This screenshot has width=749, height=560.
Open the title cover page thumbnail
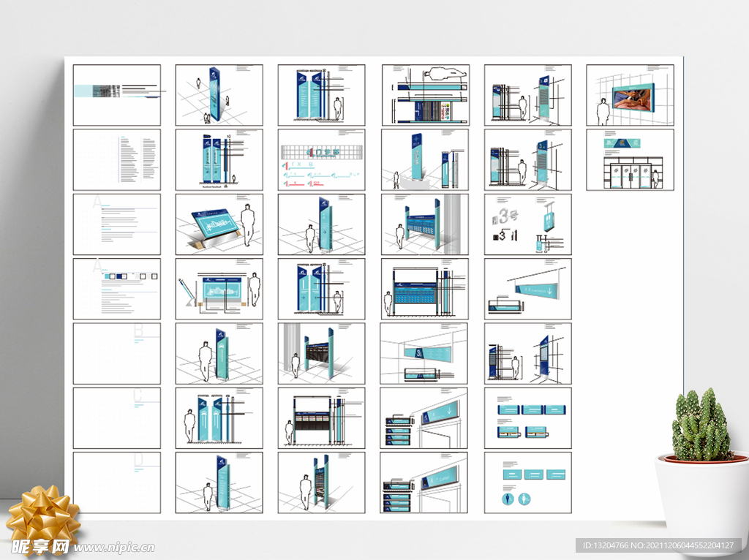pyautogui.click(x=116, y=95)
